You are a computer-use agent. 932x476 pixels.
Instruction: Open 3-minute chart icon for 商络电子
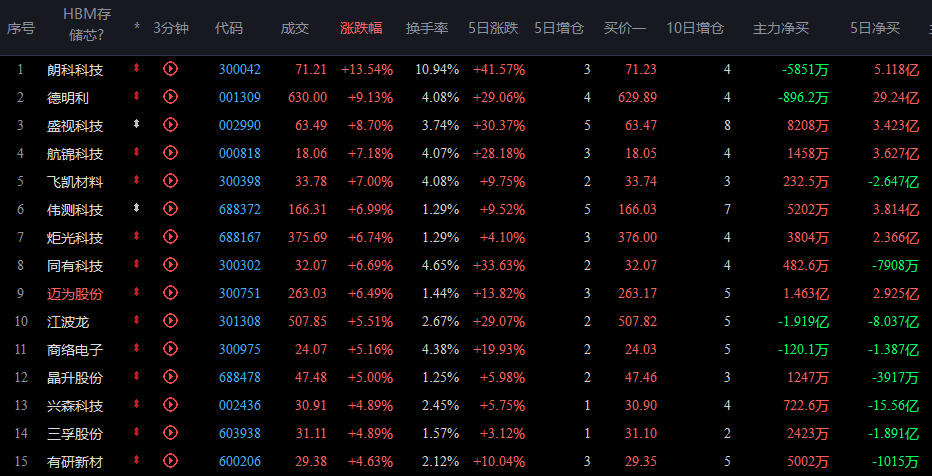[x=171, y=349]
